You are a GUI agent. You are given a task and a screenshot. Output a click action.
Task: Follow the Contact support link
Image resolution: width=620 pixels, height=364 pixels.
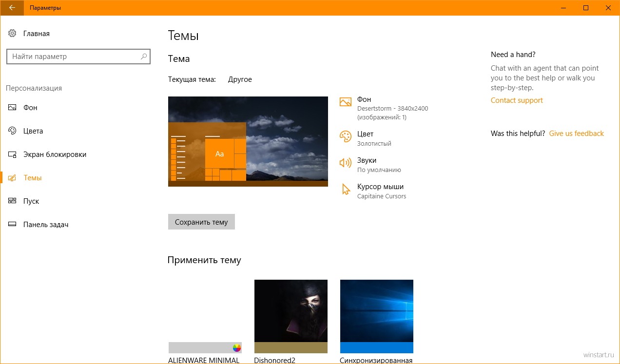[517, 100]
